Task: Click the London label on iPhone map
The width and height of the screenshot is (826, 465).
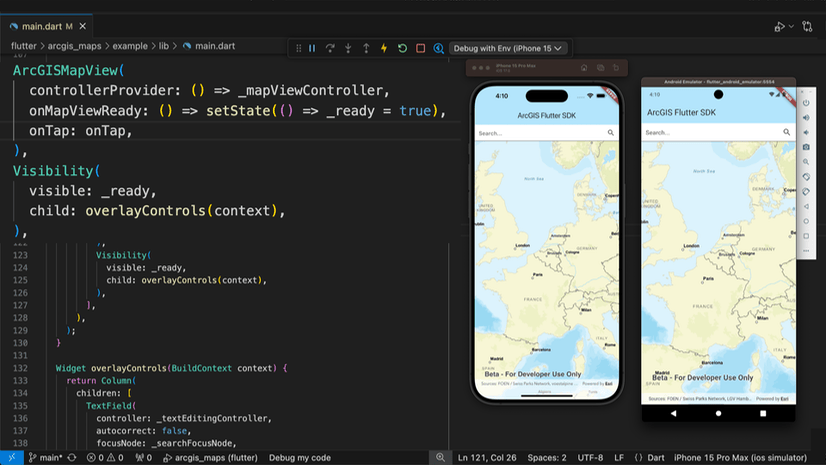Action: click(523, 245)
